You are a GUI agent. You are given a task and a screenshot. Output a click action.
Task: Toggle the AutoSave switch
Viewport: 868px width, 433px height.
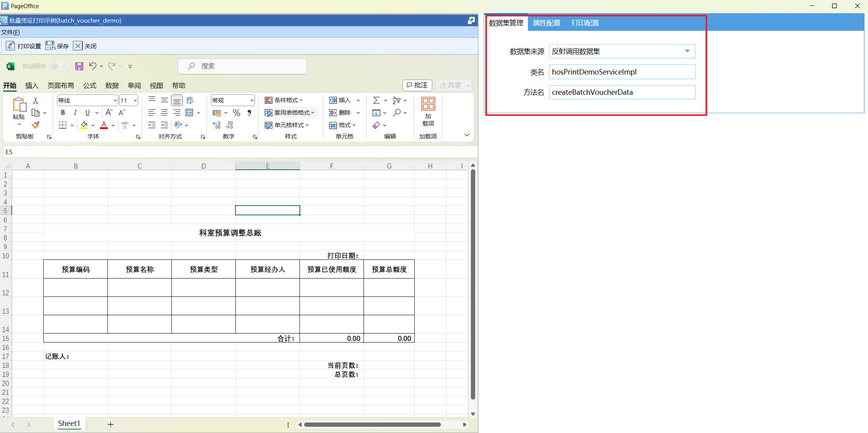pyautogui.click(x=59, y=66)
